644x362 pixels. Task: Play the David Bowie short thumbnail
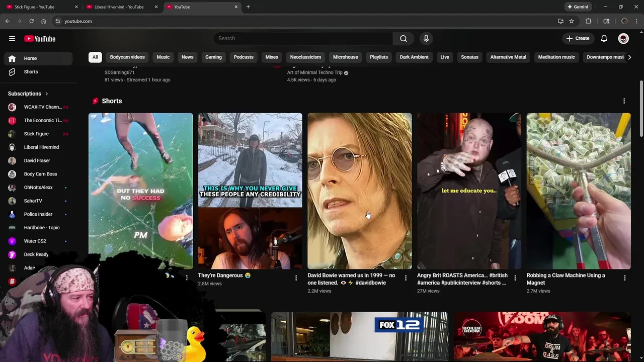click(360, 191)
